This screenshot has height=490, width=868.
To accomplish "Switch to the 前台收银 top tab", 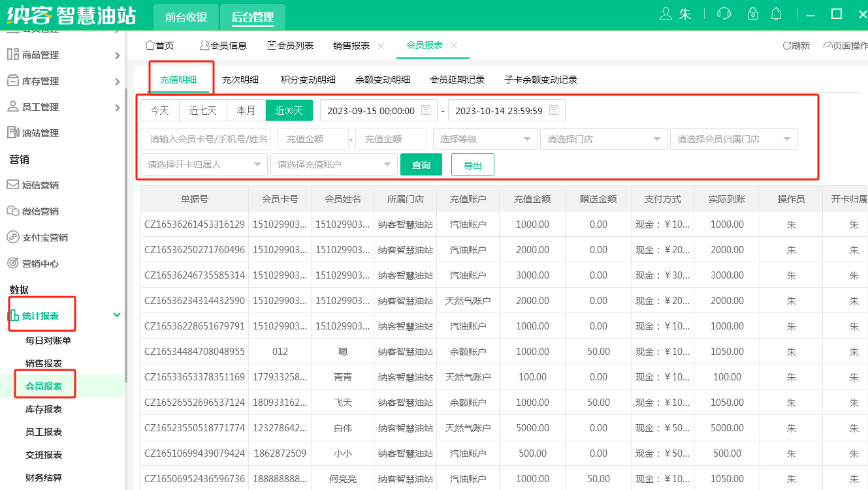I will tap(186, 18).
